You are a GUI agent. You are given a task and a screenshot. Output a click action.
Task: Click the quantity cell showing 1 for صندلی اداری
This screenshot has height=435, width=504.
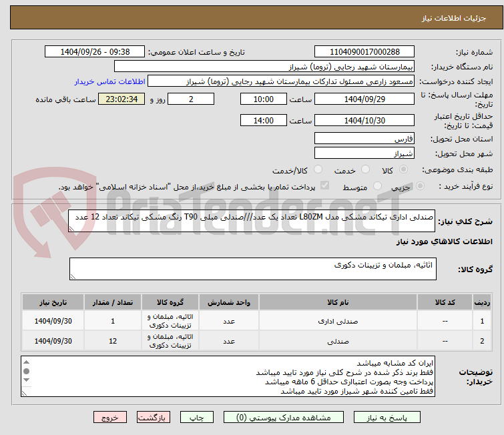113,321
